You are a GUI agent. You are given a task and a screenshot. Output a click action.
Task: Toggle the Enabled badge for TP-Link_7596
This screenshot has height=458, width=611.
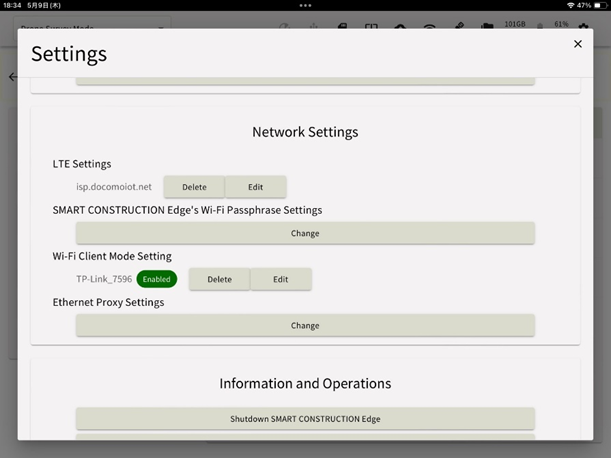point(157,279)
